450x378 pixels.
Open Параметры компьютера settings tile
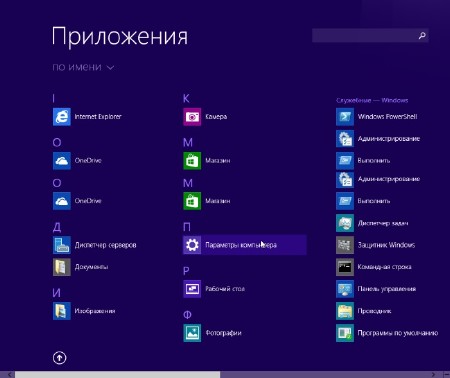click(x=244, y=245)
